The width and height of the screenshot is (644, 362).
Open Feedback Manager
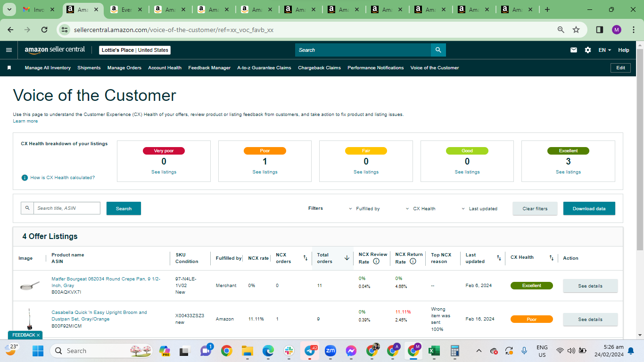pyautogui.click(x=209, y=68)
